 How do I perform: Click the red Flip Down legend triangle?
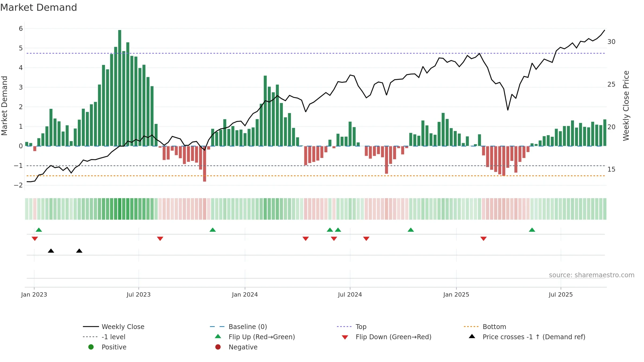click(x=345, y=337)
